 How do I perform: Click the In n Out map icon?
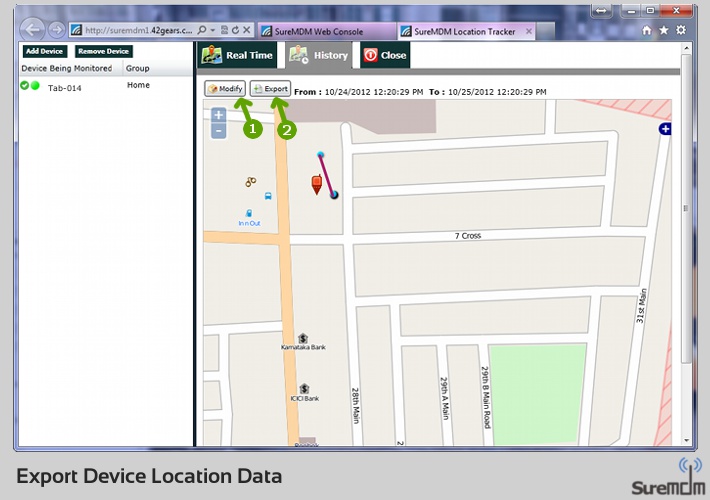[249, 213]
